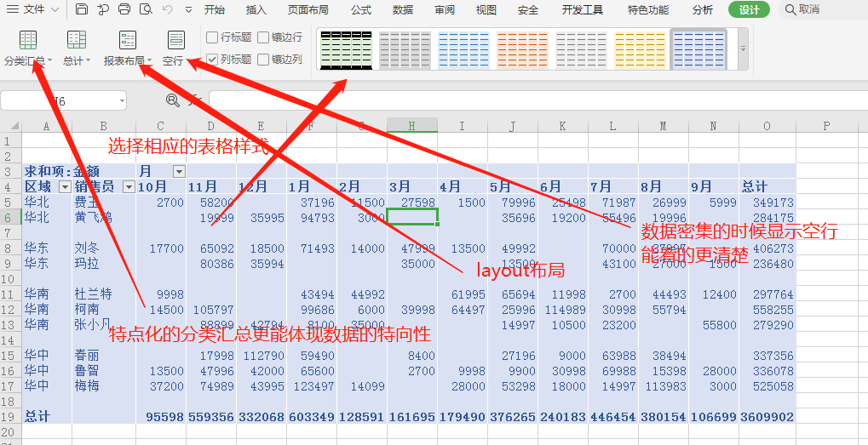This screenshot has width=868, height=445.
Task: Click the 总计 label in row 19
Action: (37, 416)
